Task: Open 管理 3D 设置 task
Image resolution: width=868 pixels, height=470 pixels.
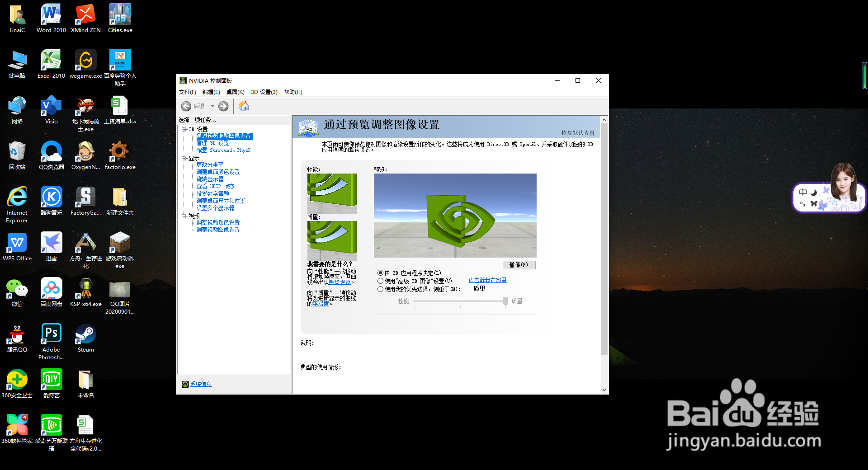Action: 212,143
